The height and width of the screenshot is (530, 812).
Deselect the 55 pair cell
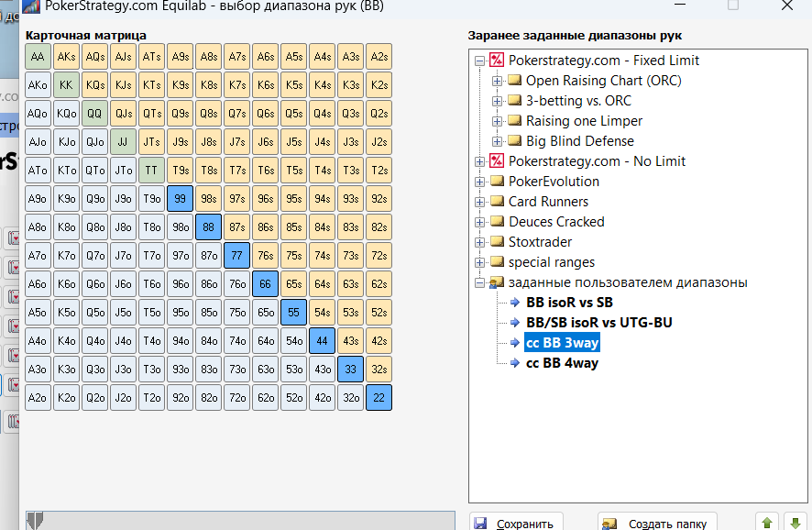293,313
